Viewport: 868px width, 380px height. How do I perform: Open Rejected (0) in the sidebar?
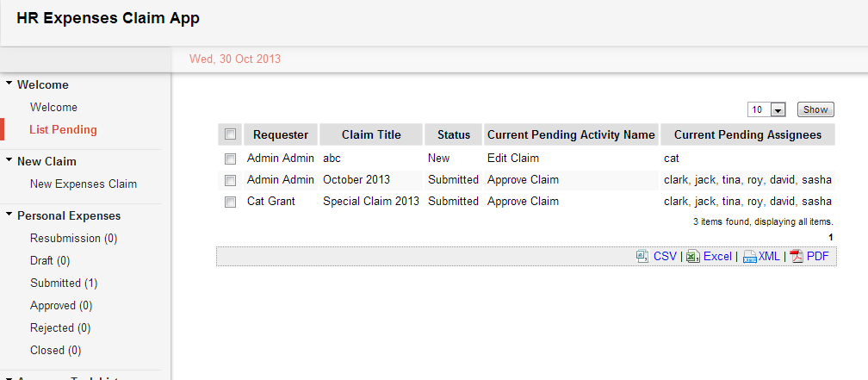pos(60,327)
